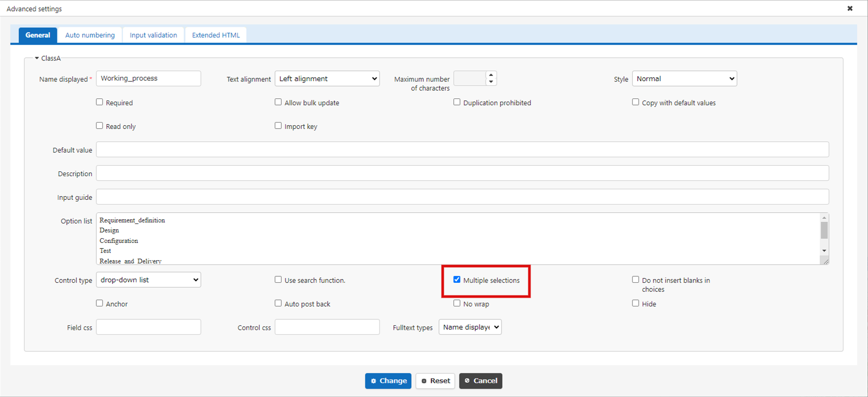The height and width of the screenshot is (397, 868).
Task: Click the Description field
Action: [x=463, y=173]
